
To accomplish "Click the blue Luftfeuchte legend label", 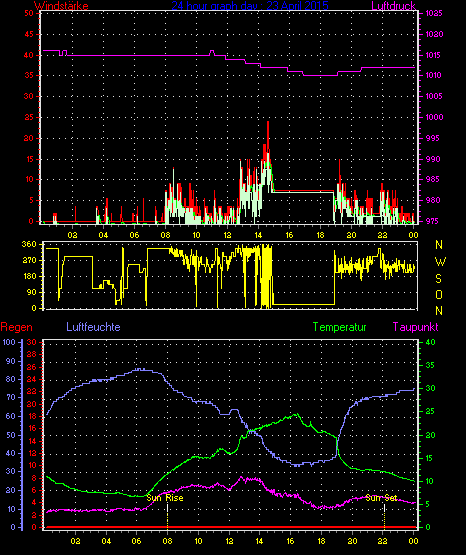I will tap(93, 327).
